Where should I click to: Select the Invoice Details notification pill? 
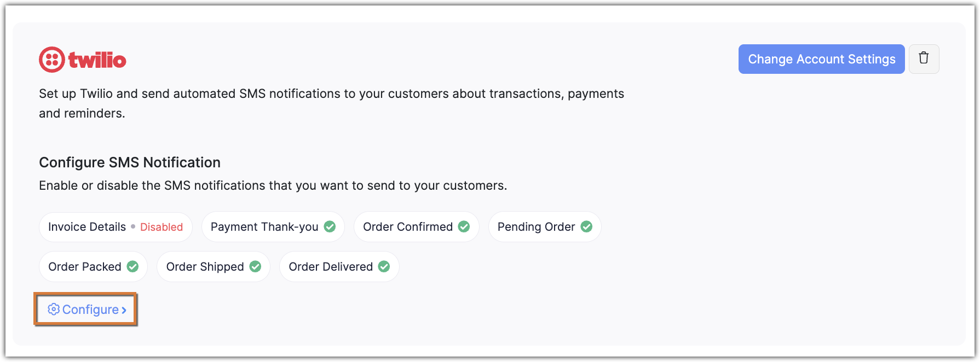[87, 227]
